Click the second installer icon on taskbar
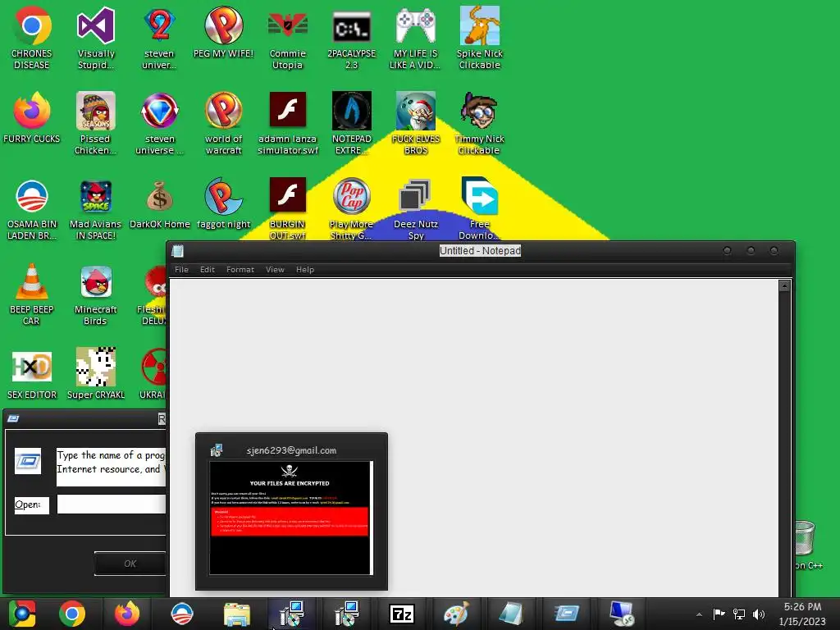840x630 pixels. coord(347,614)
